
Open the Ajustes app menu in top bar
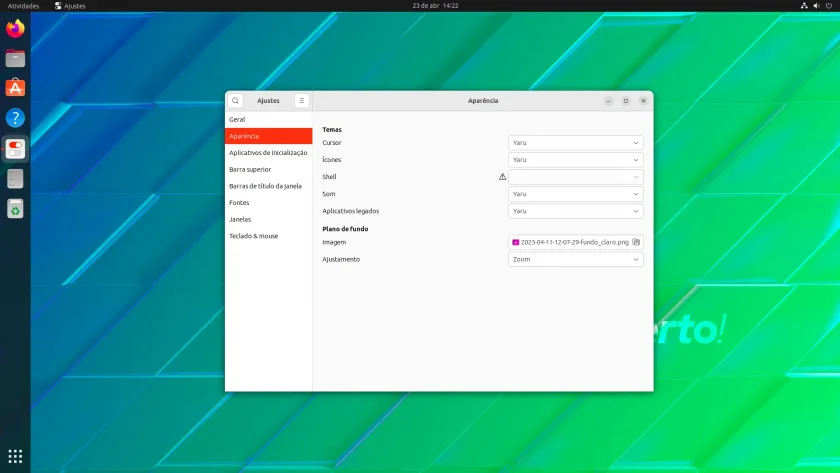tap(70, 5)
